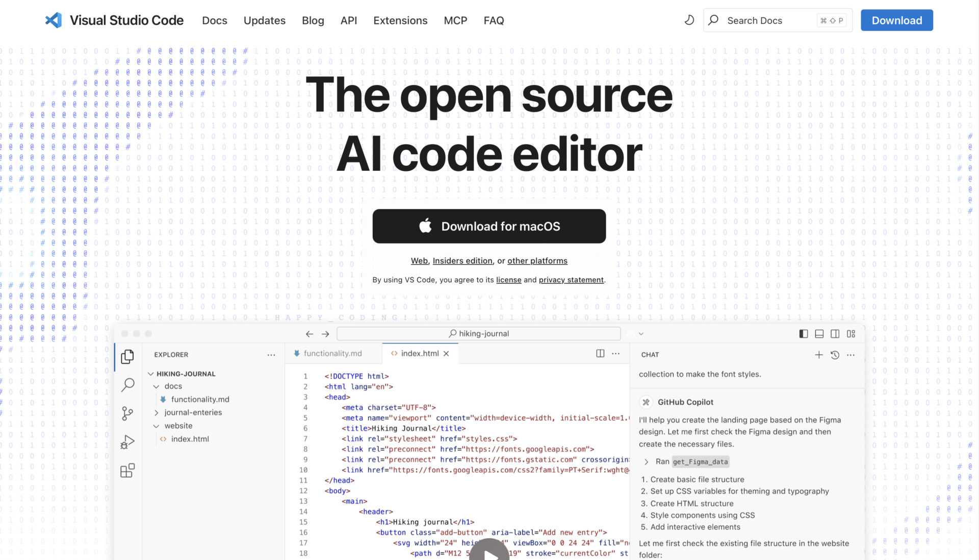Open the Run and Debug icon

tap(127, 441)
